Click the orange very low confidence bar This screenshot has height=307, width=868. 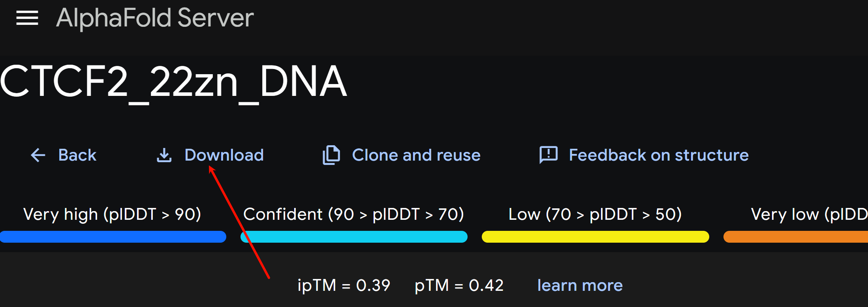(796, 237)
